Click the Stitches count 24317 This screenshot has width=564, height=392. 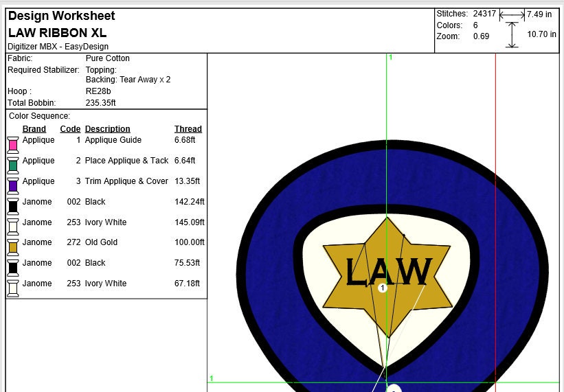pyautogui.click(x=484, y=14)
